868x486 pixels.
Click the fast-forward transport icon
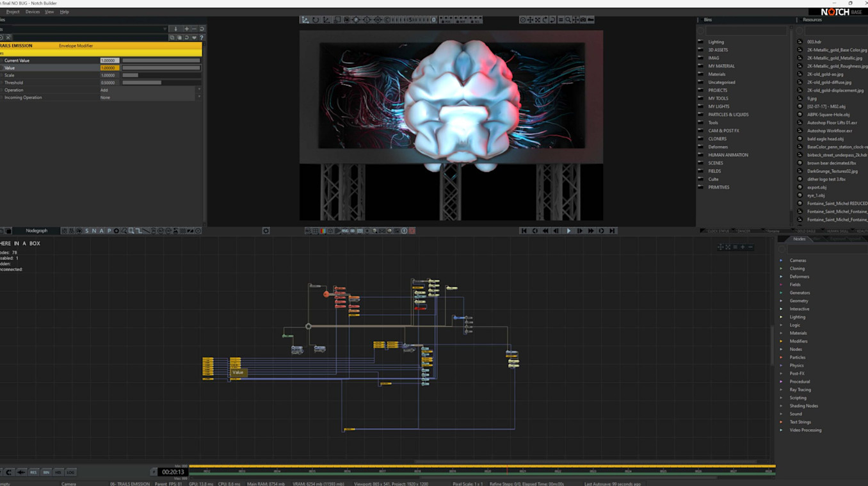tap(590, 231)
